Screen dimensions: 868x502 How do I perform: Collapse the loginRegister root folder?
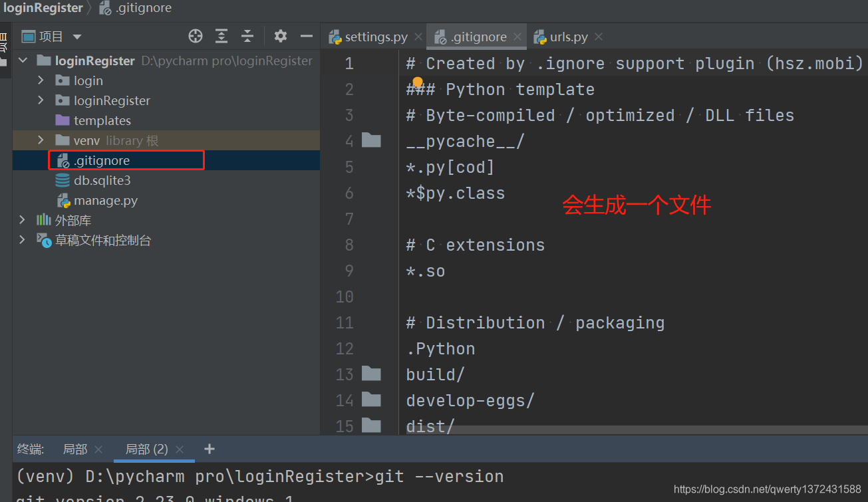click(23, 61)
